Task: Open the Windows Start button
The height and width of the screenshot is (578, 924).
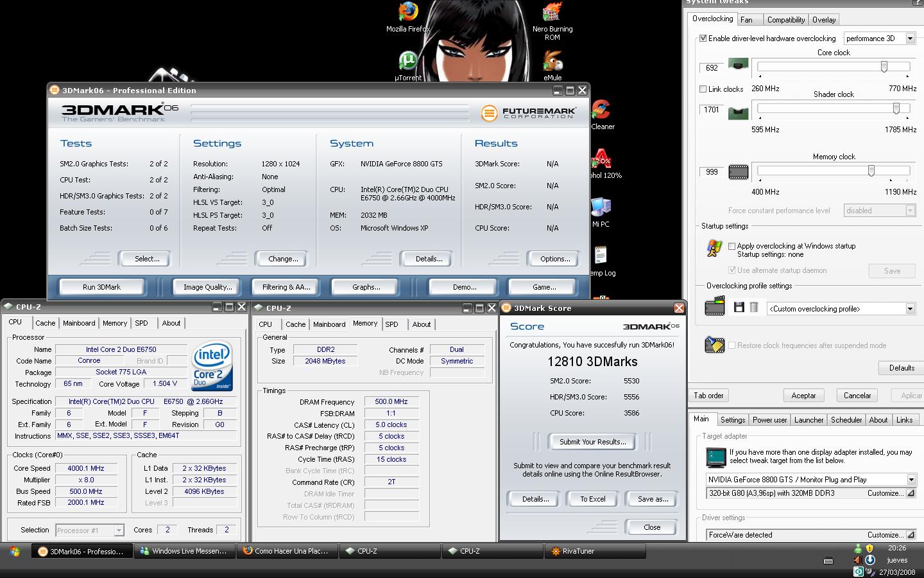Action: (14, 551)
